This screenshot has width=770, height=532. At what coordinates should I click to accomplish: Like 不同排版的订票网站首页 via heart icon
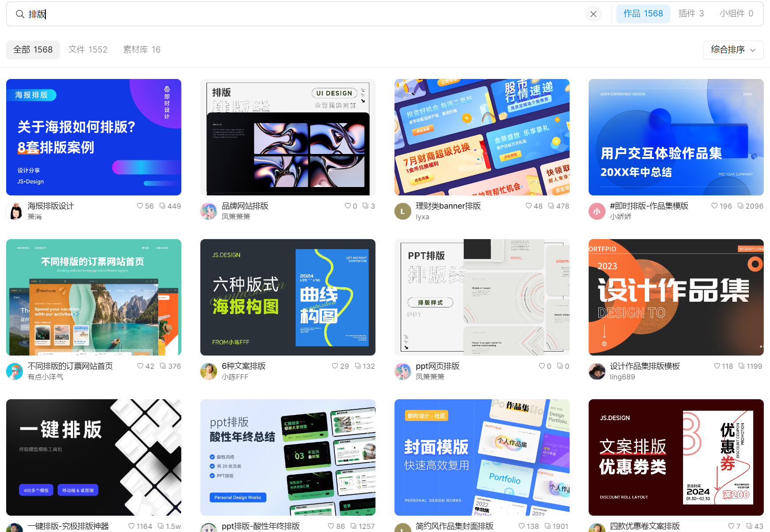[x=140, y=366]
